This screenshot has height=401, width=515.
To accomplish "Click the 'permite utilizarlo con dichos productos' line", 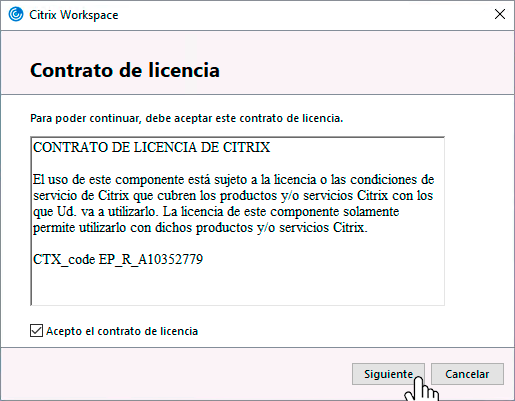I will tap(200, 228).
